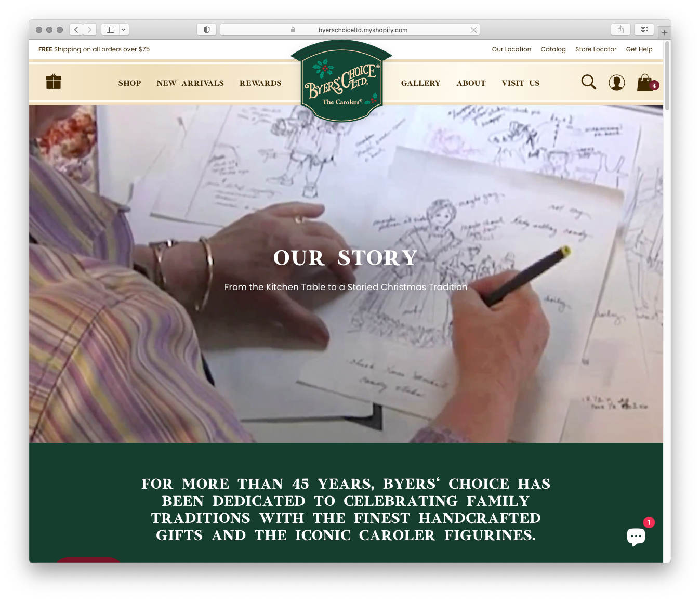The image size is (700, 601).
Task: Expand the sidebar dropdown chevron
Action: click(x=124, y=30)
